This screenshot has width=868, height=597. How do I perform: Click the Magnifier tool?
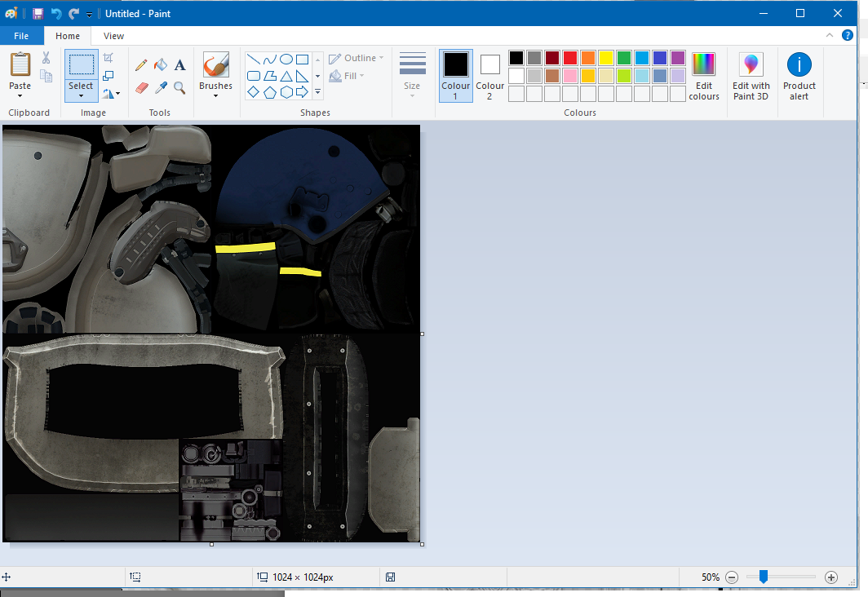point(180,86)
